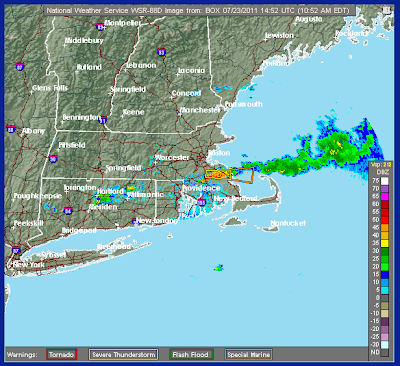Click the Poughkeepsie city label

38,196
